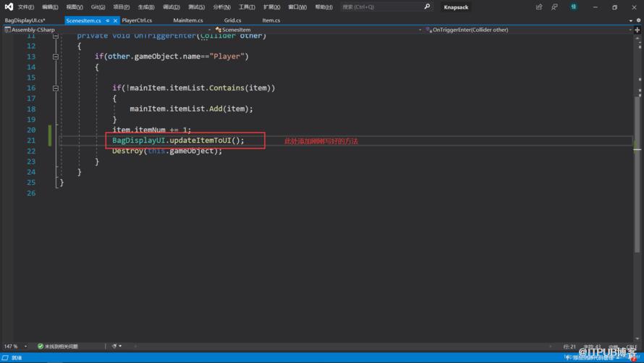
Task: Click the Knapsack solution name label
Action: tap(456, 7)
